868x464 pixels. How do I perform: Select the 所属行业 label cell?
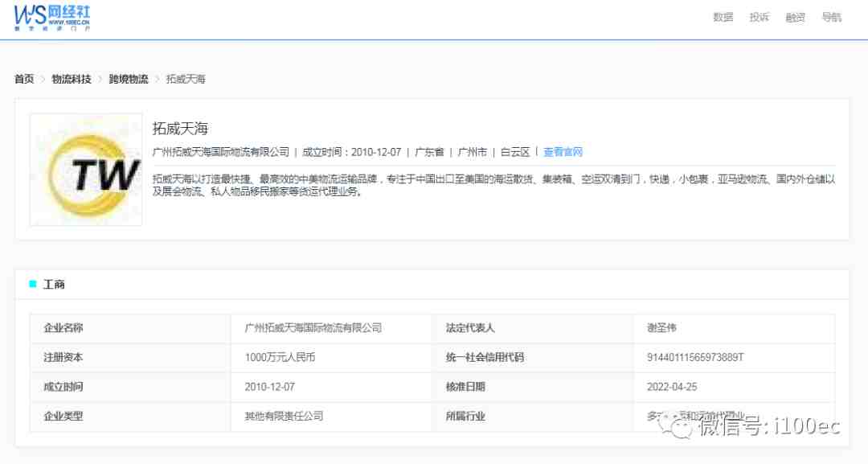click(533, 417)
